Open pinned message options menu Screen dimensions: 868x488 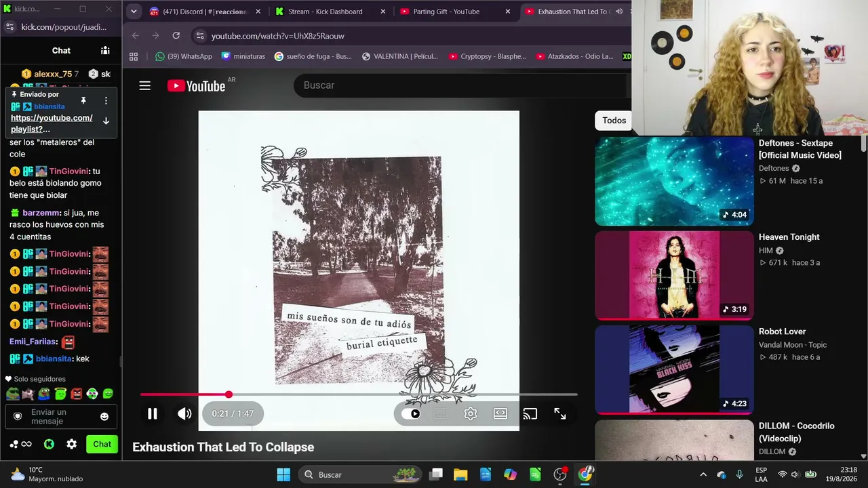tap(106, 100)
